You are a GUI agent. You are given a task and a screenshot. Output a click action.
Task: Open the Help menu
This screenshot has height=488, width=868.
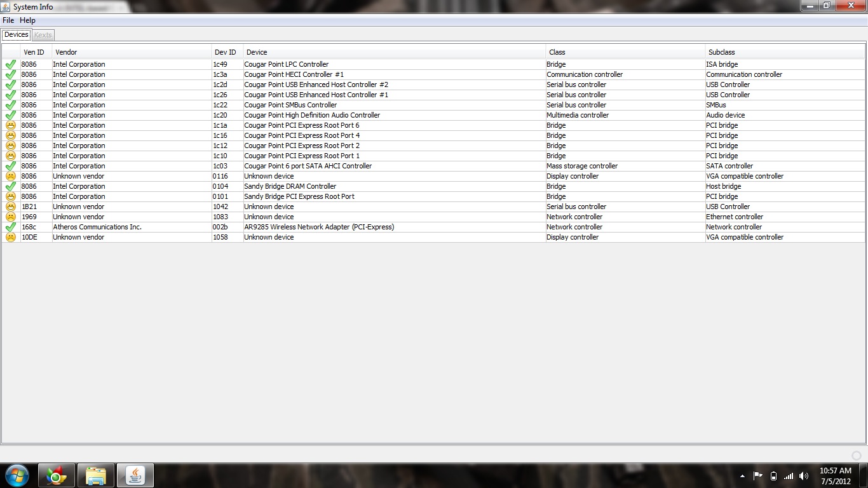[27, 20]
